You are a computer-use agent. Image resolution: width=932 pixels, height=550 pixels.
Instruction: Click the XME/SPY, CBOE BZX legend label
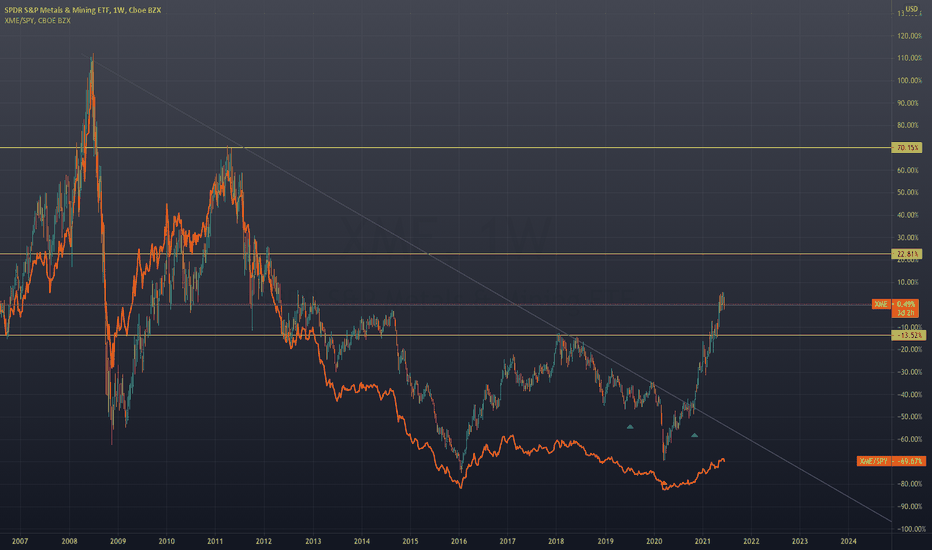pos(37,21)
